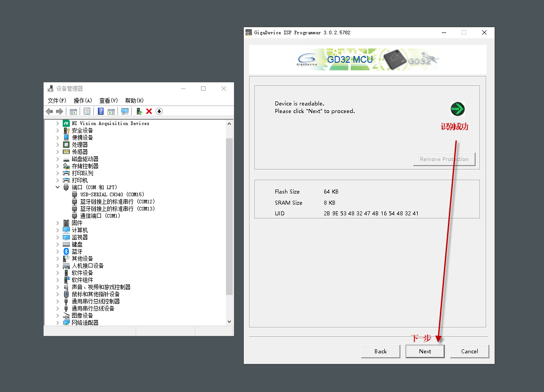The height and width of the screenshot is (392, 544).
Task: Open the 帮助(H) menu
Action: click(x=134, y=101)
